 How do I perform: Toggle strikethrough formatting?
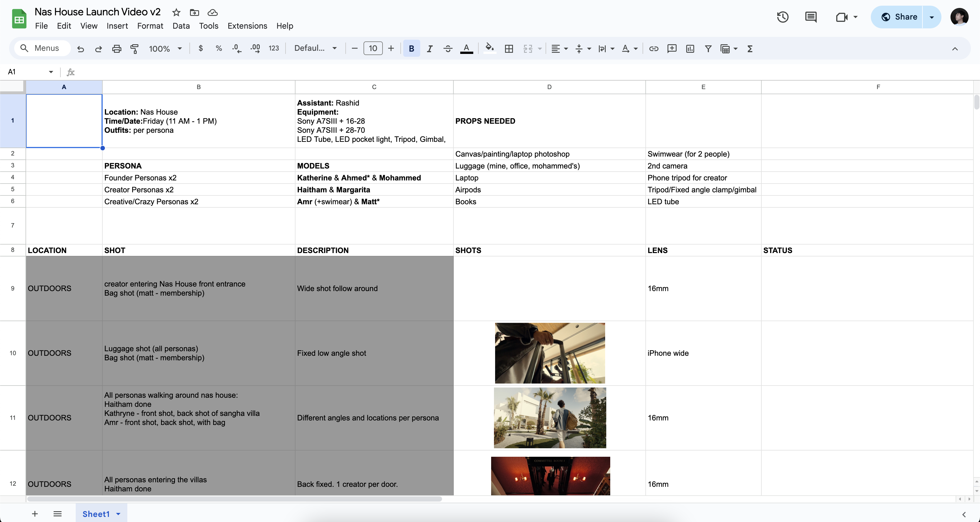448,49
